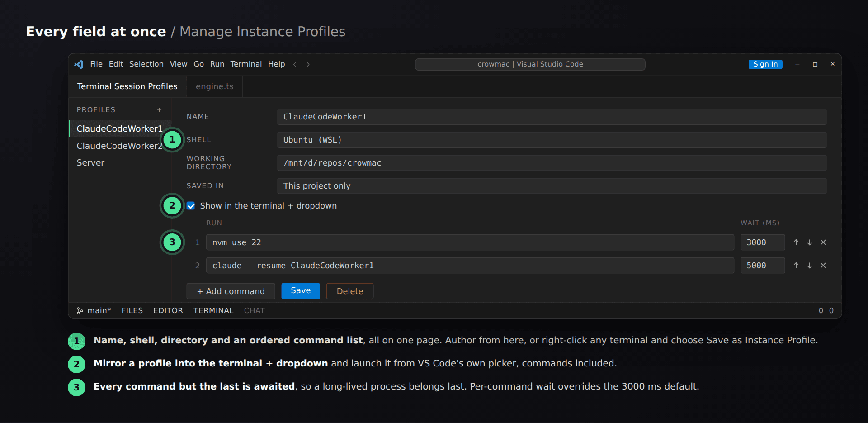
Task: Open the View menu
Action: click(179, 64)
